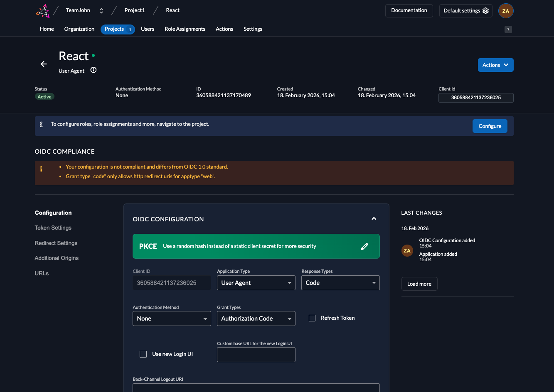Click the ZITADEL logo icon
The image size is (554, 392).
pyautogui.click(x=43, y=11)
